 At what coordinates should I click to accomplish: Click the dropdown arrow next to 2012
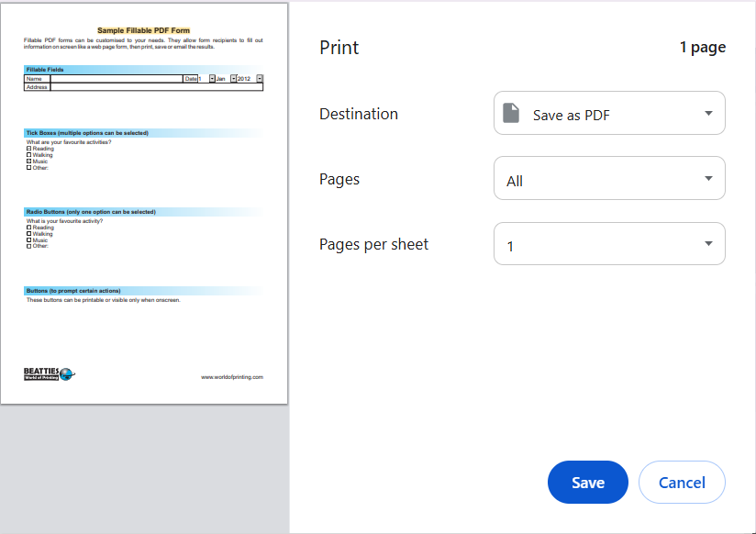[259, 79]
